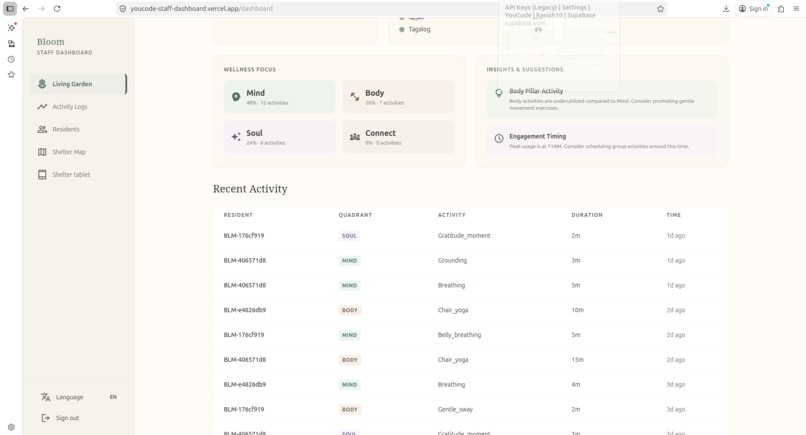The image size is (806, 435).
Task: Open Activity Logs page
Action: click(78, 106)
